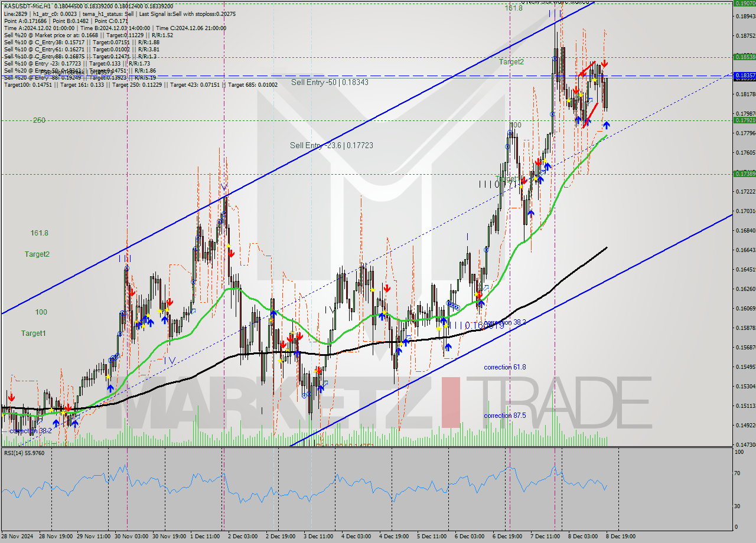Click the 0.15878 price axis value

tap(745, 328)
